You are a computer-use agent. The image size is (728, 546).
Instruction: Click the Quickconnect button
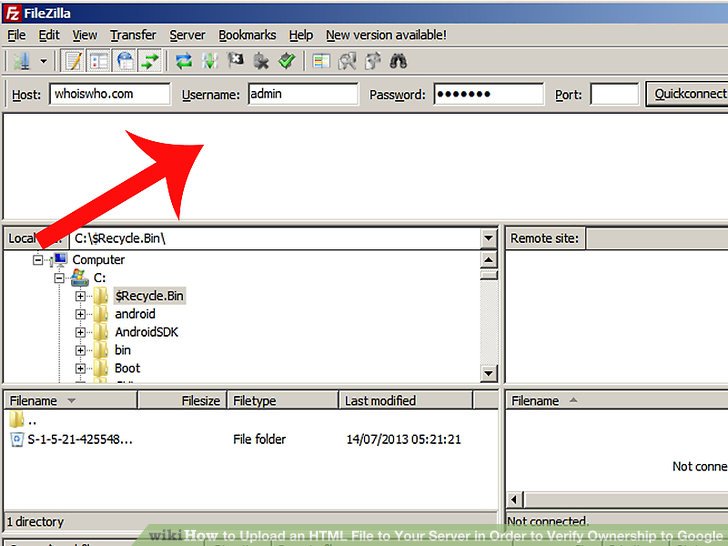point(688,94)
